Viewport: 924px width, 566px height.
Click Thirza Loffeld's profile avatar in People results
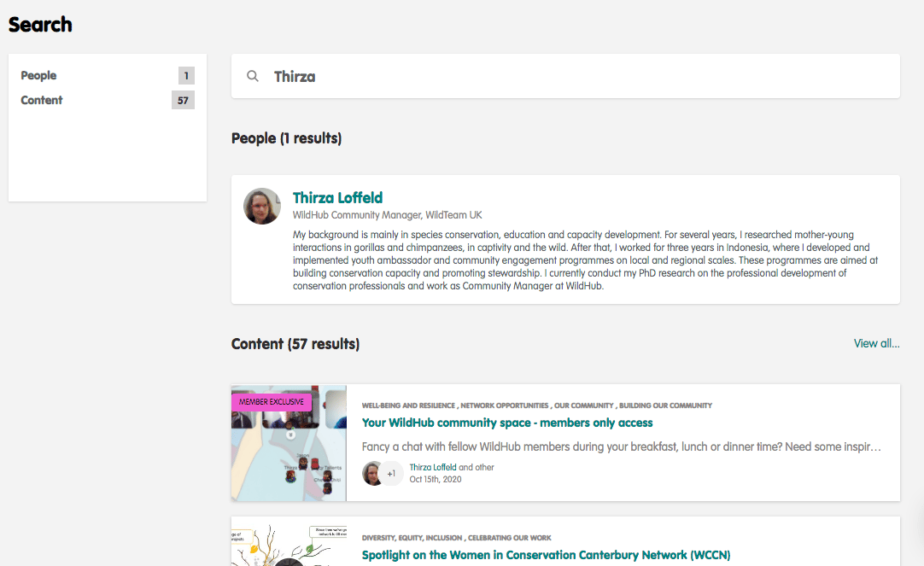tap(262, 207)
